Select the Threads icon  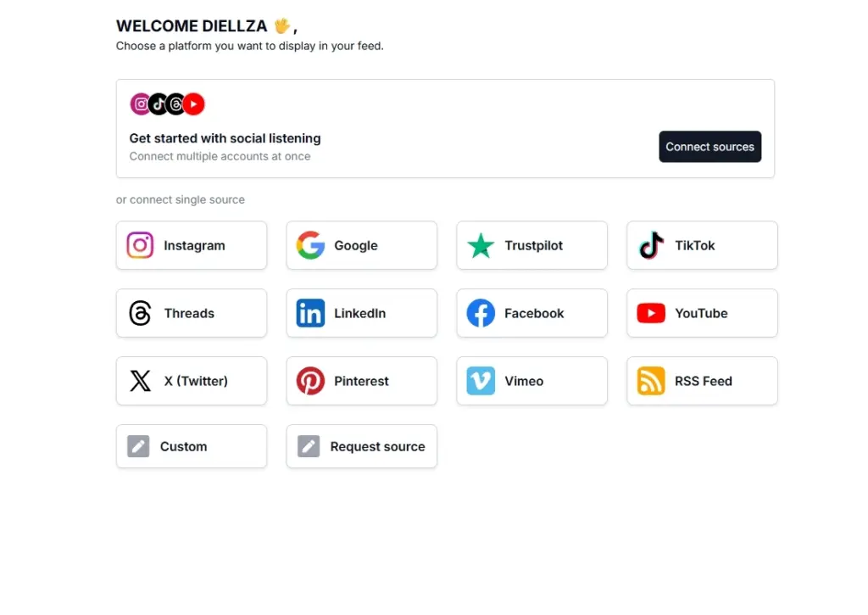(x=139, y=313)
